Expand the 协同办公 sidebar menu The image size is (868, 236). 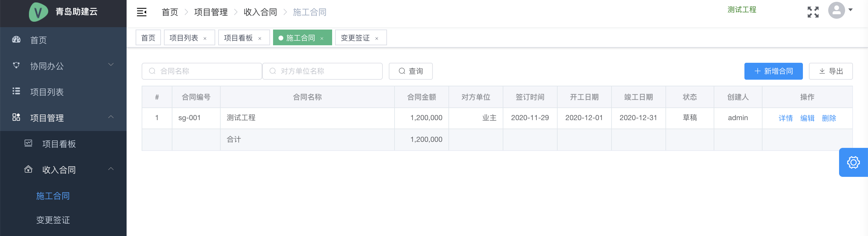[63, 66]
